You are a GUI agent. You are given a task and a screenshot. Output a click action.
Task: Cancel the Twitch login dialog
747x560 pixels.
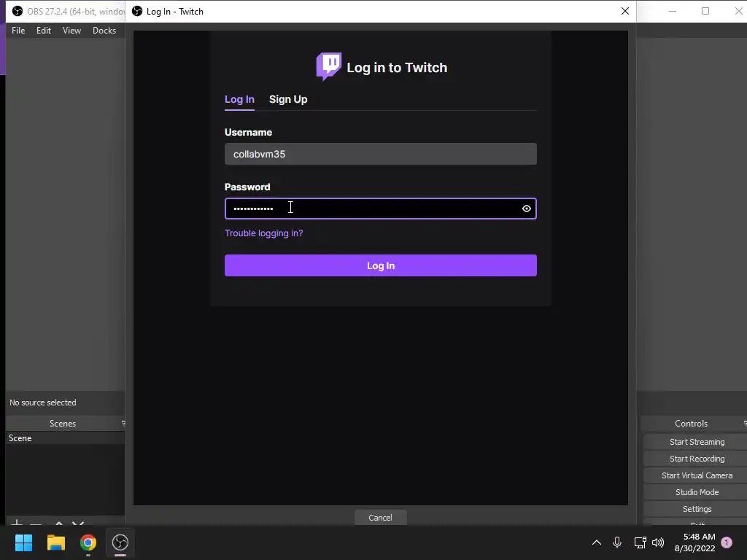pos(380,517)
